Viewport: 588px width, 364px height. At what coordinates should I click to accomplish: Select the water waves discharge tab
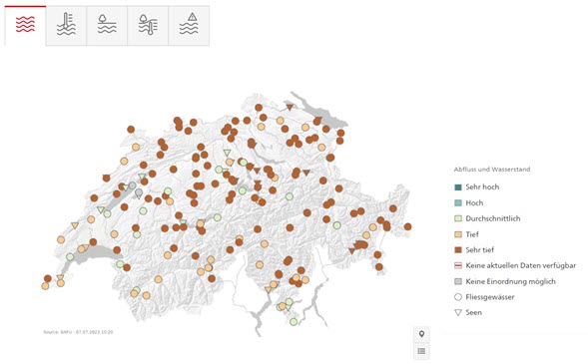click(25, 26)
